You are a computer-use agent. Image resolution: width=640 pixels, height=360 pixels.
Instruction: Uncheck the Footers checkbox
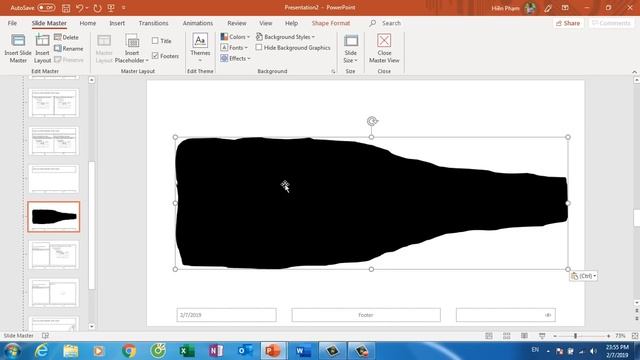[155, 56]
